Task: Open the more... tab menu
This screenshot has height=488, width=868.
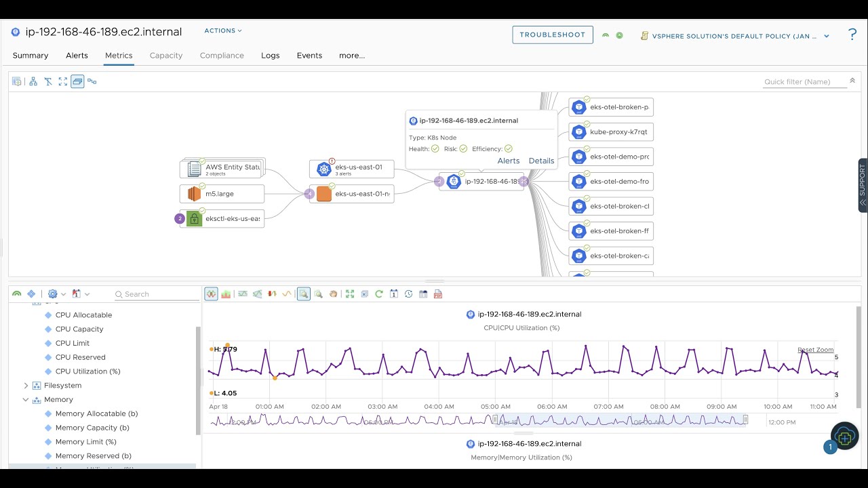Action: [x=352, y=56]
